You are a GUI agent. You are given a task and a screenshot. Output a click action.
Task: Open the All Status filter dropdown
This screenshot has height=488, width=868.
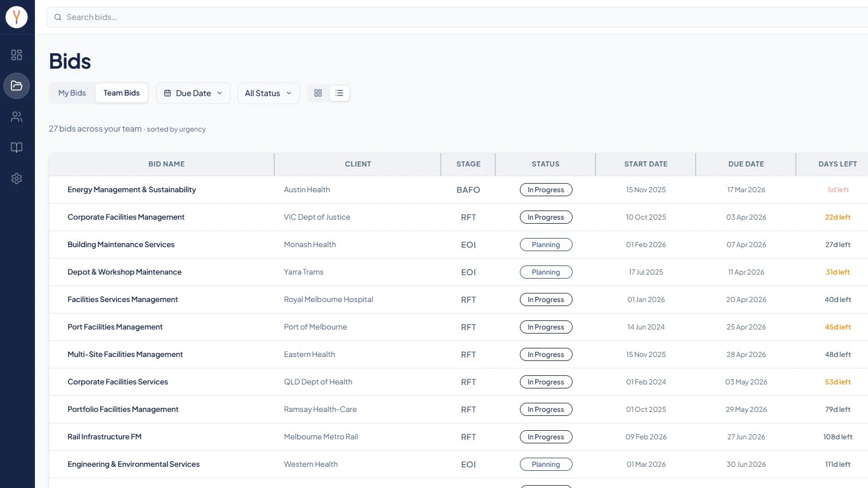click(x=269, y=93)
